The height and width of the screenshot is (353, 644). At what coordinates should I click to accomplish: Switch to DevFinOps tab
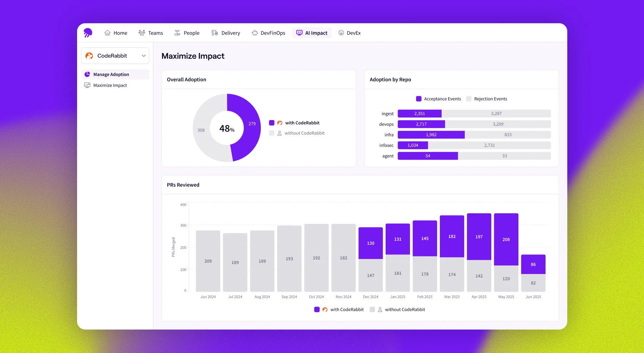click(269, 33)
